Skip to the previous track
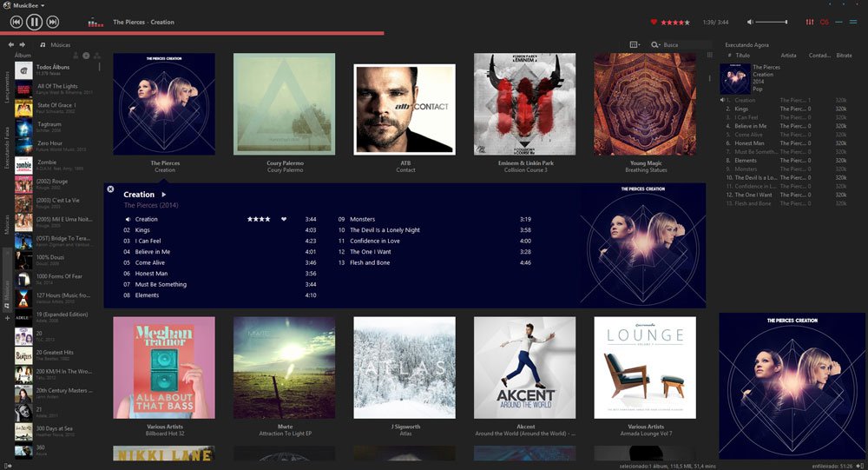Viewport: 868px width, 470px height. coord(16,23)
